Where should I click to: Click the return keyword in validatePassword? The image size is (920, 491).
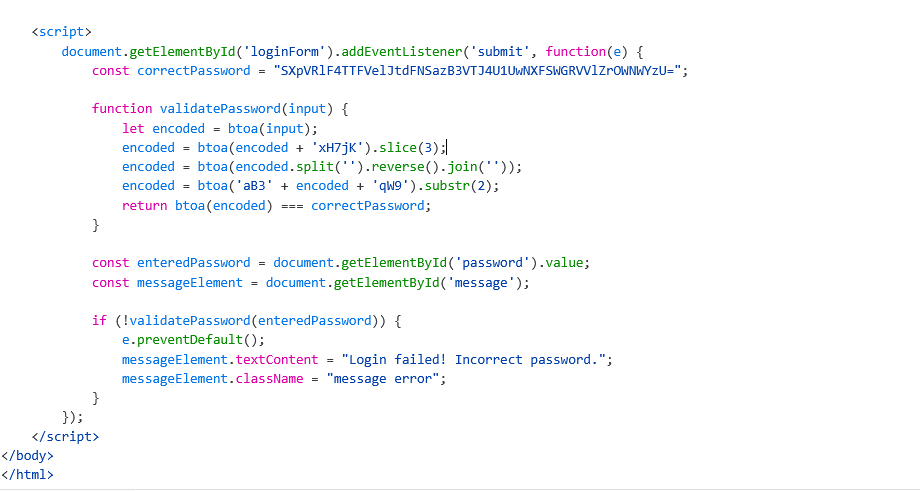point(144,206)
